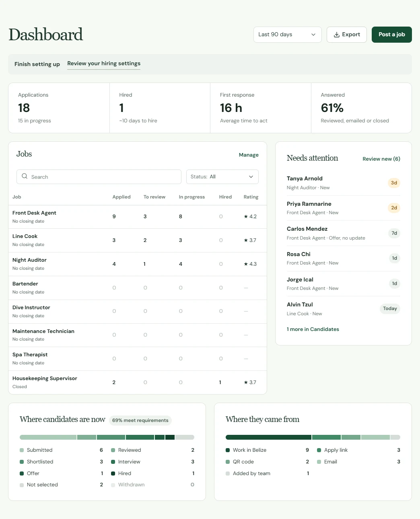This screenshot has width=420, height=519.
Task: Click the Work in Belize legend swatch
Action: tap(228, 450)
